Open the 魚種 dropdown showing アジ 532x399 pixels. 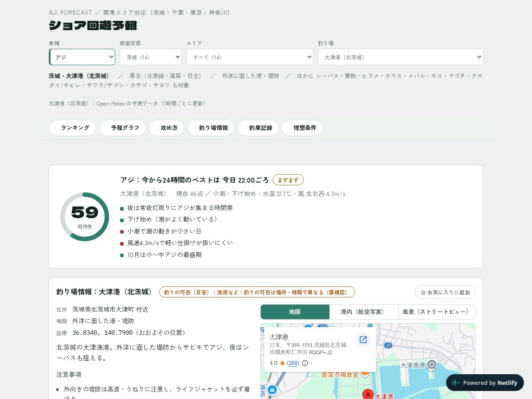(82, 57)
